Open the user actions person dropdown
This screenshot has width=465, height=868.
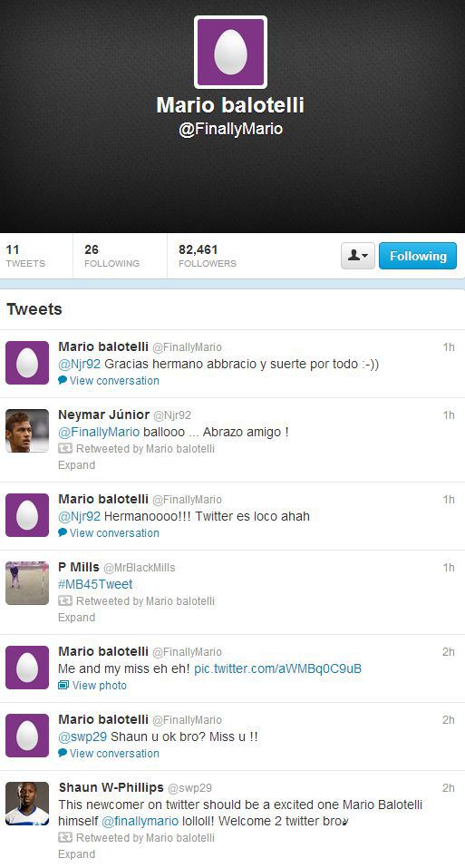pos(358,256)
